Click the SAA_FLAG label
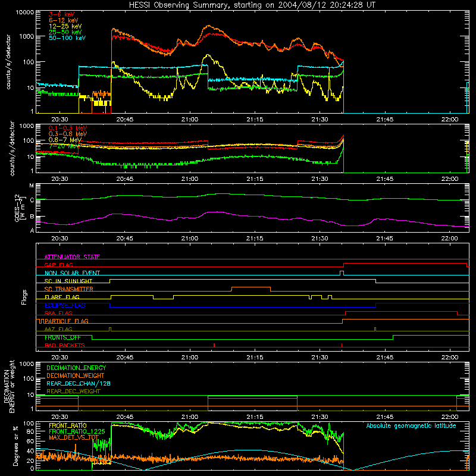Viewport: 476px width, 476px height. (58, 313)
